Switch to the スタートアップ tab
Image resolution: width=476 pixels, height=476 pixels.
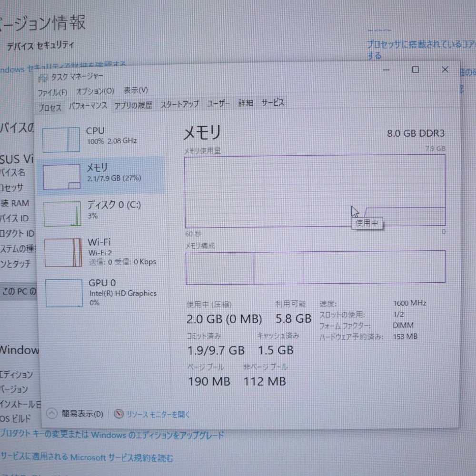point(179,104)
